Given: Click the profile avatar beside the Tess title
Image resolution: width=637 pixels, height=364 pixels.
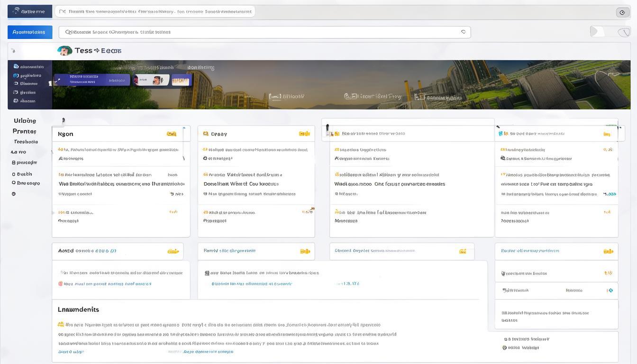Looking at the screenshot, I should pyautogui.click(x=64, y=51).
